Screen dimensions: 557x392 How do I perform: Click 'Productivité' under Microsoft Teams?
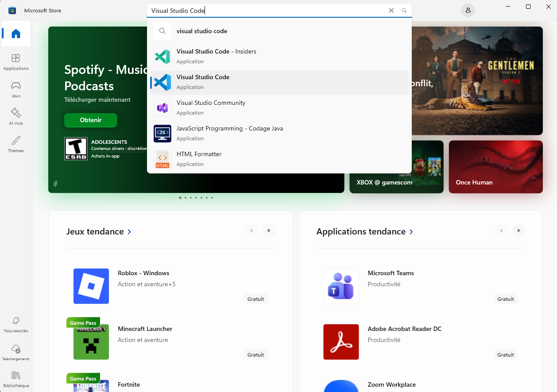point(384,284)
